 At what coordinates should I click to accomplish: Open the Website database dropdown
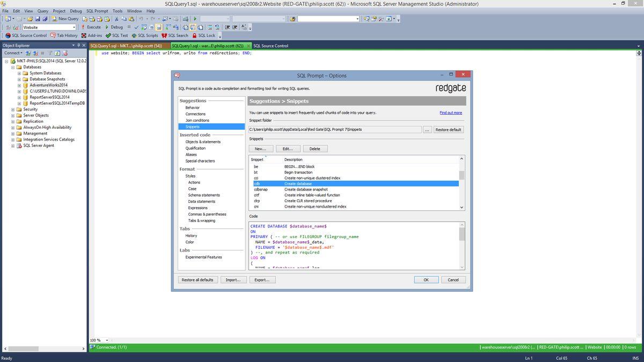tap(74, 27)
